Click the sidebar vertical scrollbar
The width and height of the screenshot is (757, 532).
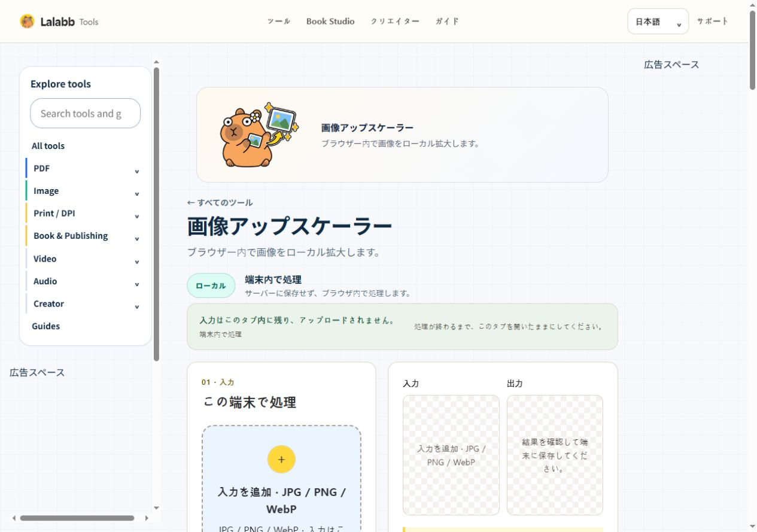point(156,214)
